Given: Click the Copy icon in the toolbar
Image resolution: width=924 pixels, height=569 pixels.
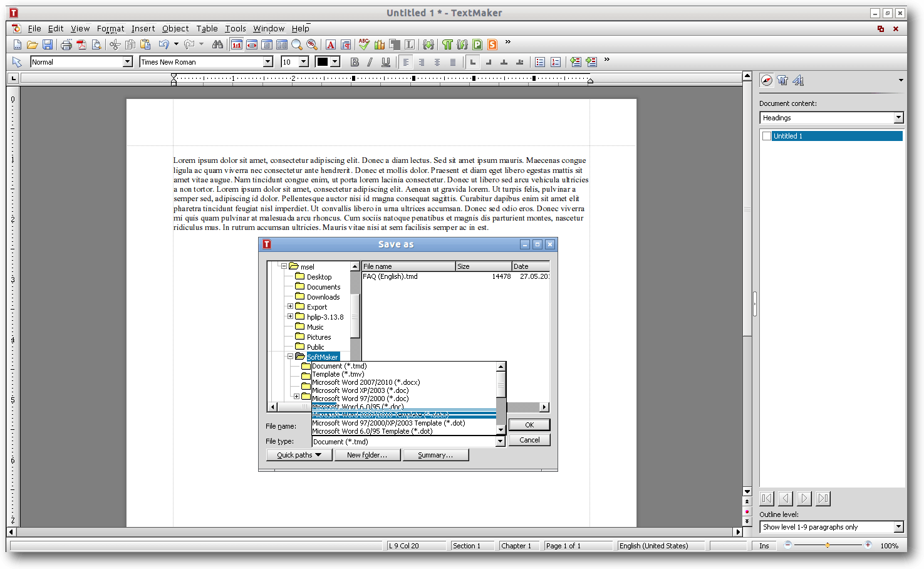Looking at the screenshot, I should (130, 44).
